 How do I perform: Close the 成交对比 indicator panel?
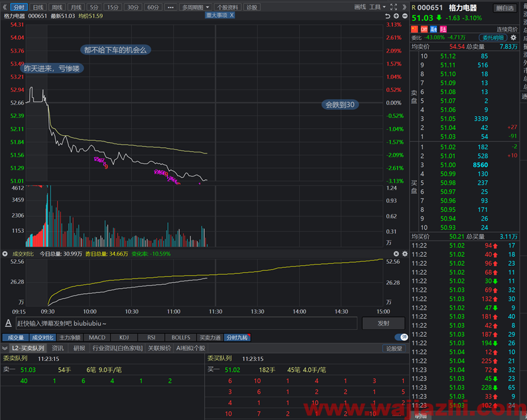(396, 254)
